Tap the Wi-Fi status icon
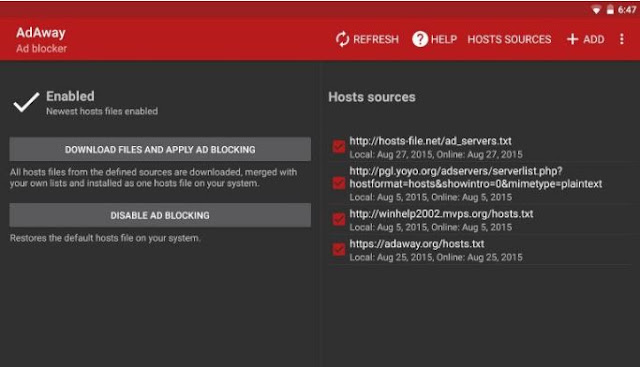The image size is (640, 367). point(596,10)
